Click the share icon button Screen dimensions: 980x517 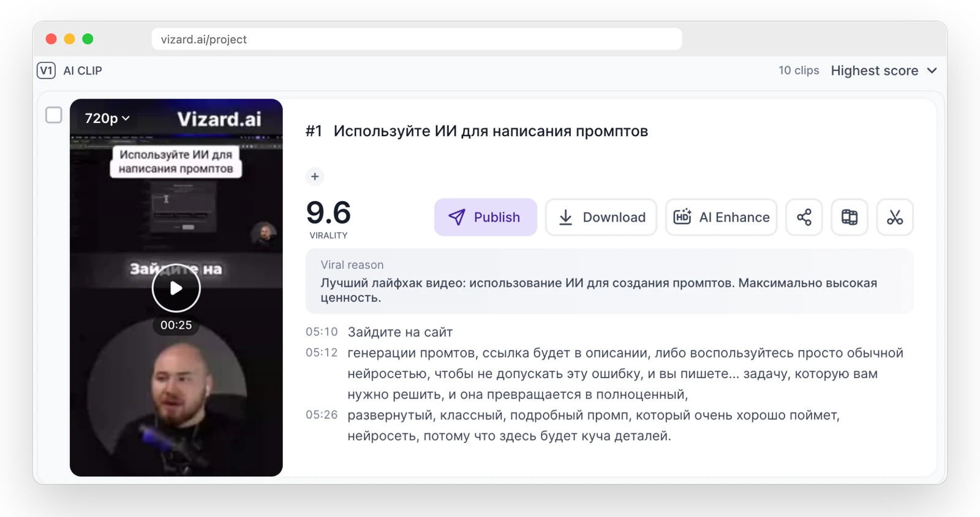[x=804, y=217]
